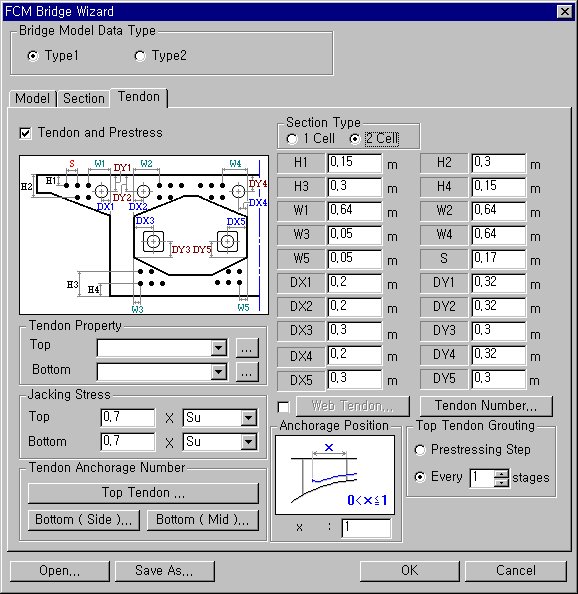The width and height of the screenshot is (578, 594).
Task: Increase the Every stages spinner value
Action: tap(501, 474)
